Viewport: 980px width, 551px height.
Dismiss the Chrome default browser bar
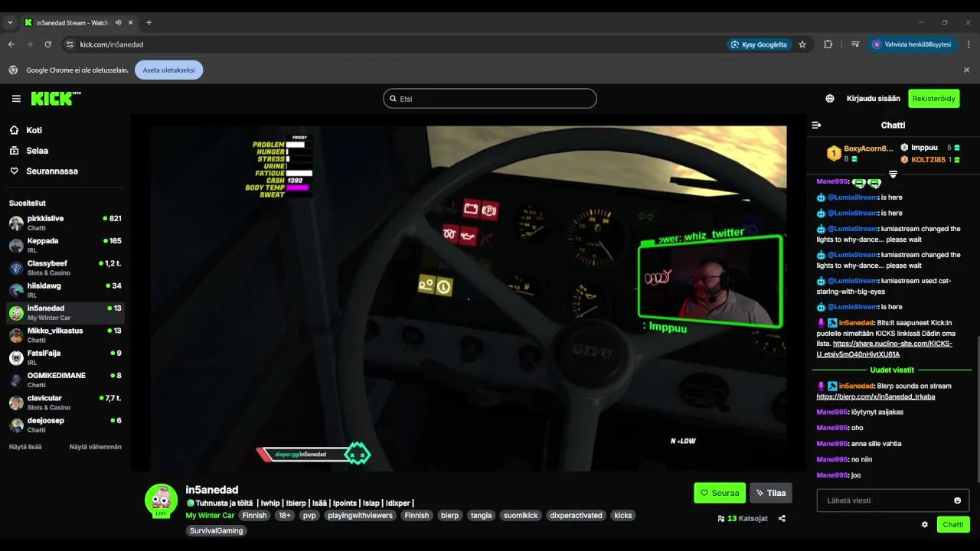tap(966, 70)
